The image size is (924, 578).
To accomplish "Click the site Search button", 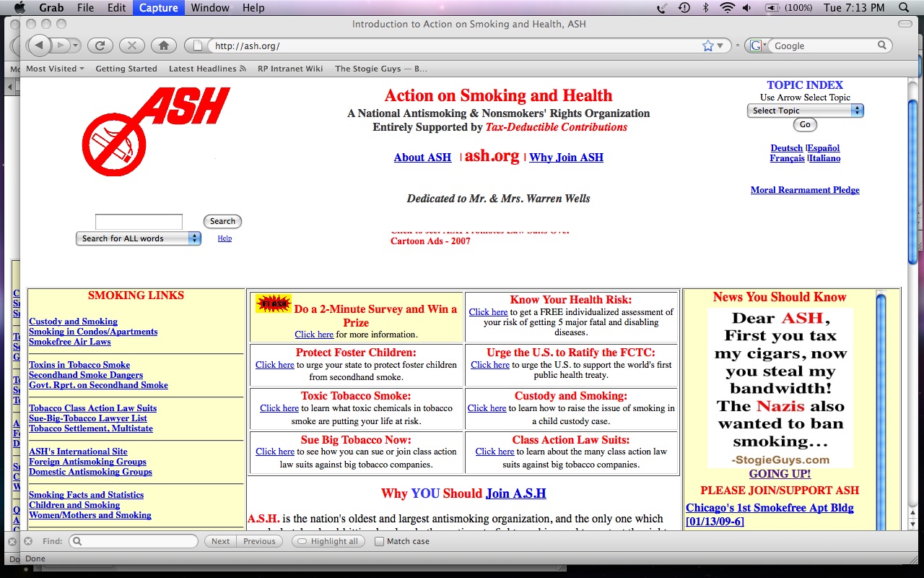I will 222,222.
